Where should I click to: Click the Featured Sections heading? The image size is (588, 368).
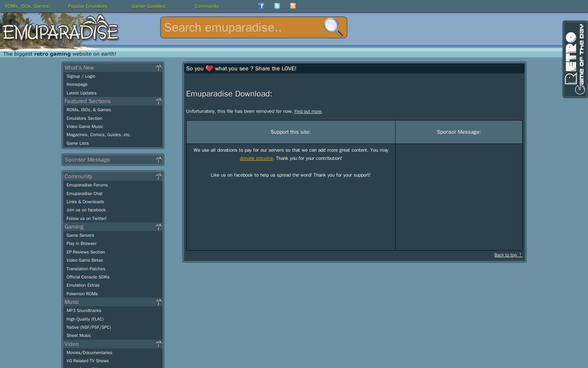point(87,101)
